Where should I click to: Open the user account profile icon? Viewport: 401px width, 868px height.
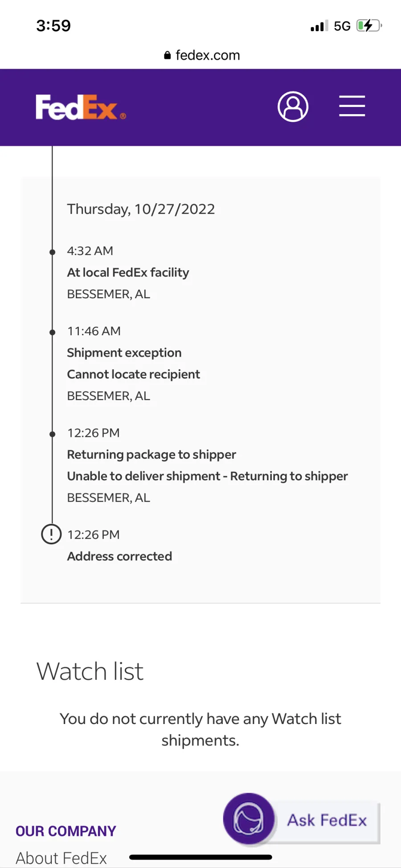tap(293, 107)
